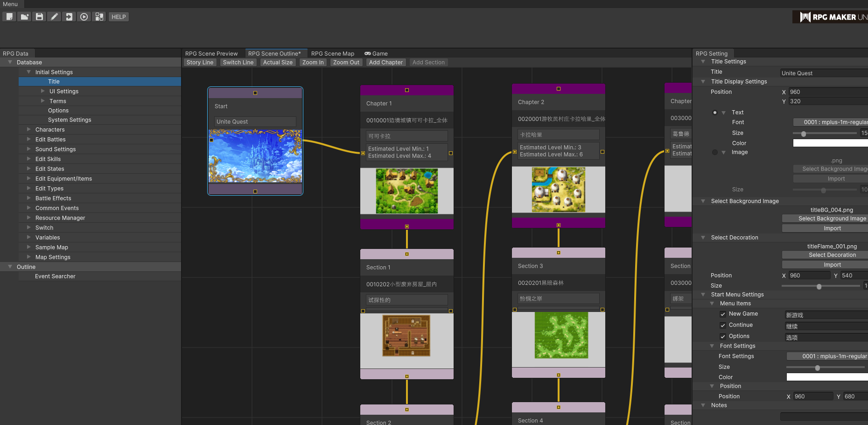The width and height of the screenshot is (868, 425).
Task: Click the export arrow icon in toolbar
Action: (x=69, y=17)
